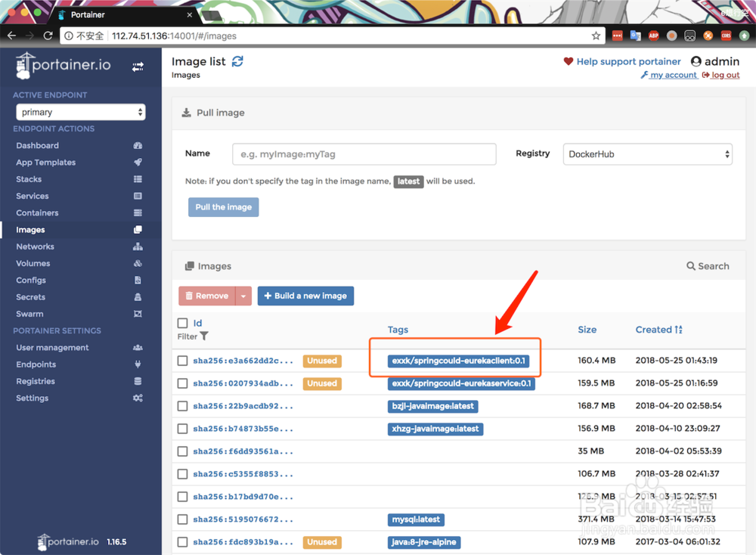Check the sha256:b17bd9d70e image row
Screen dimensions: 756x555
point(183,497)
